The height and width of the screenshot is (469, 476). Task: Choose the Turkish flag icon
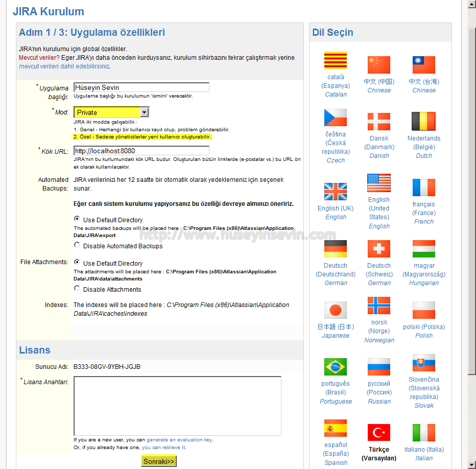tap(379, 433)
